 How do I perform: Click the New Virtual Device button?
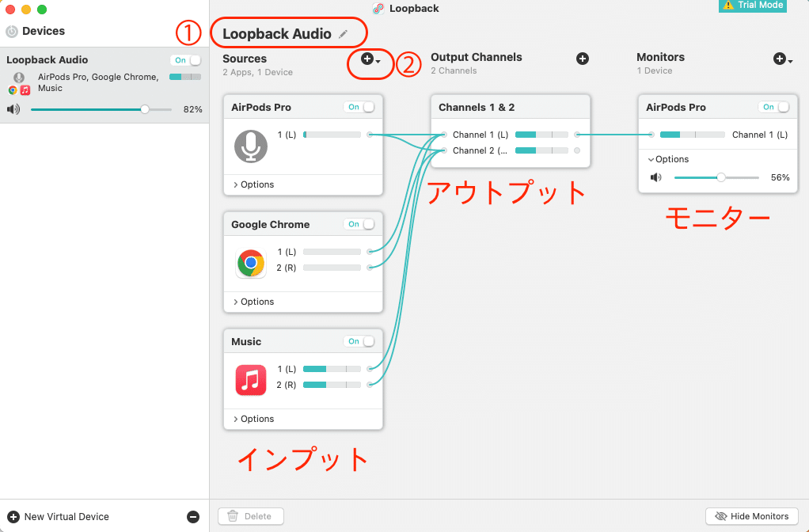59,516
